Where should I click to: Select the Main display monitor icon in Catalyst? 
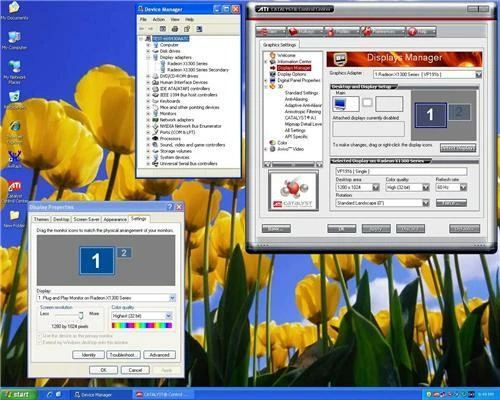346,104
